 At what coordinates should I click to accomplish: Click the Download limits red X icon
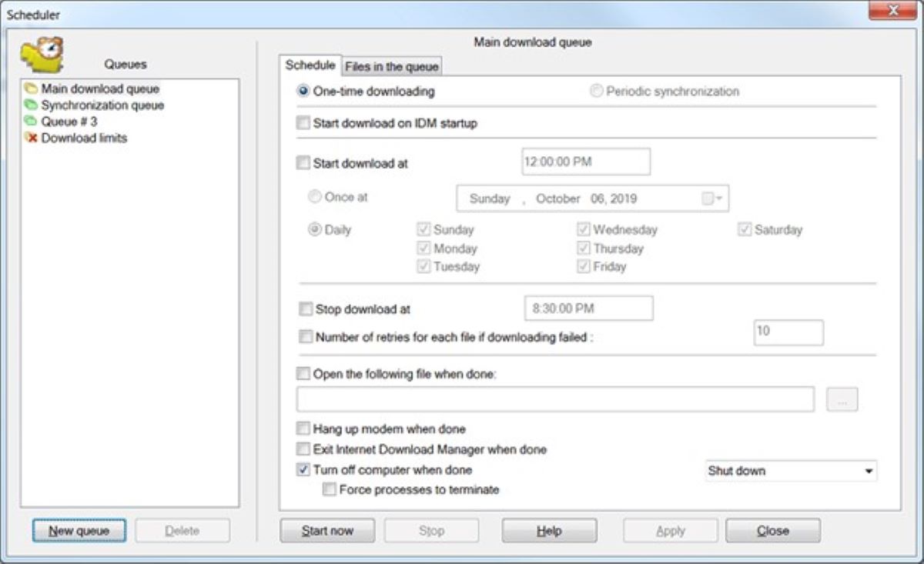31,138
